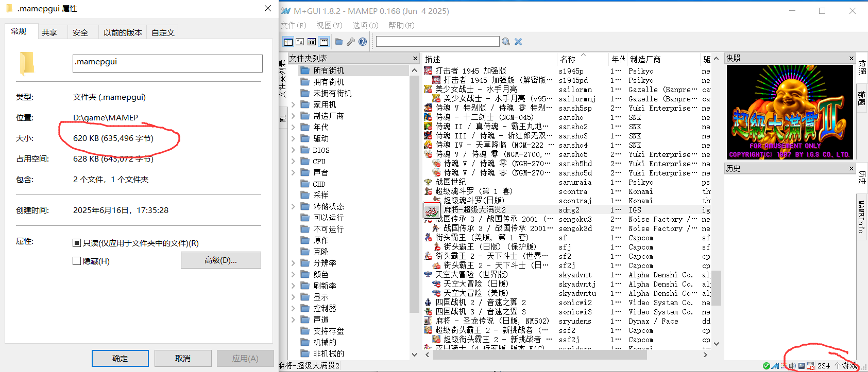The image size is (868, 372).
Task: Select the 街头霸王 (美版, 第 1 套) row
Action: point(567,238)
